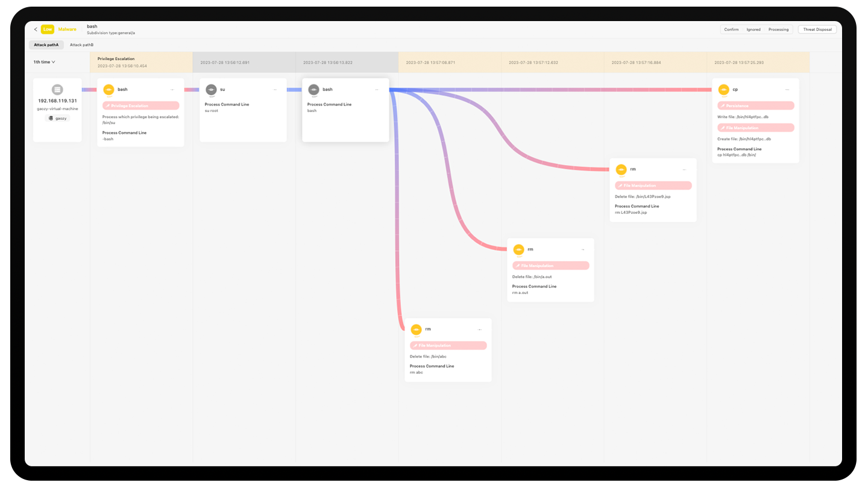This screenshot has height=488, width=868.
Task: Click the yellow cp process icon
Action: [723, 89]
